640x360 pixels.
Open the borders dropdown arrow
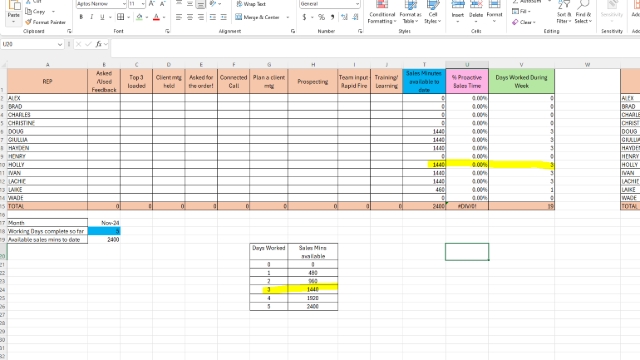point(128,17)
